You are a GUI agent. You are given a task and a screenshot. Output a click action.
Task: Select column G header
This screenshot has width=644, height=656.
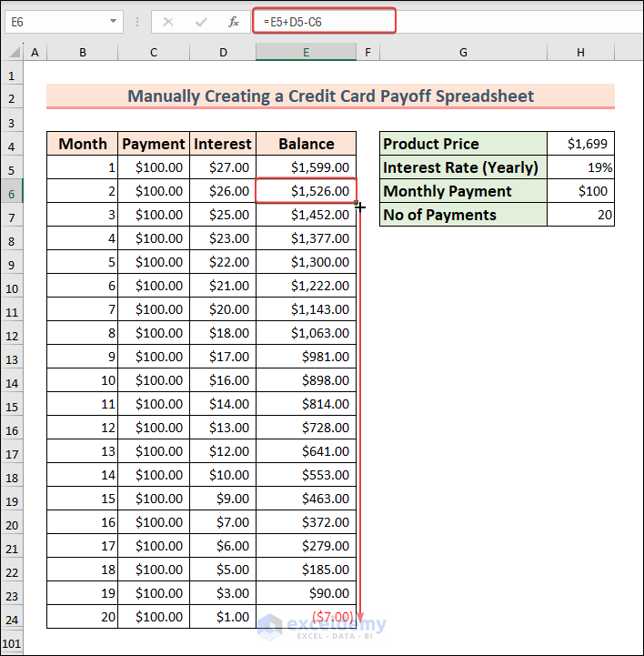tap(463, 52)
